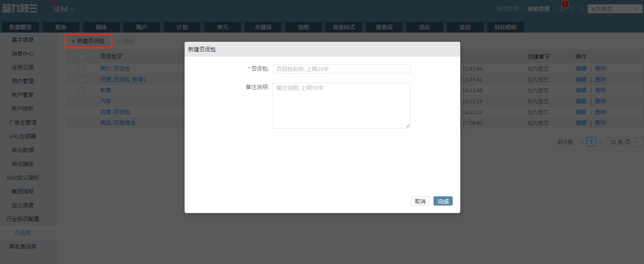Click the 备注说明 textarea

(x=342, y=106)
